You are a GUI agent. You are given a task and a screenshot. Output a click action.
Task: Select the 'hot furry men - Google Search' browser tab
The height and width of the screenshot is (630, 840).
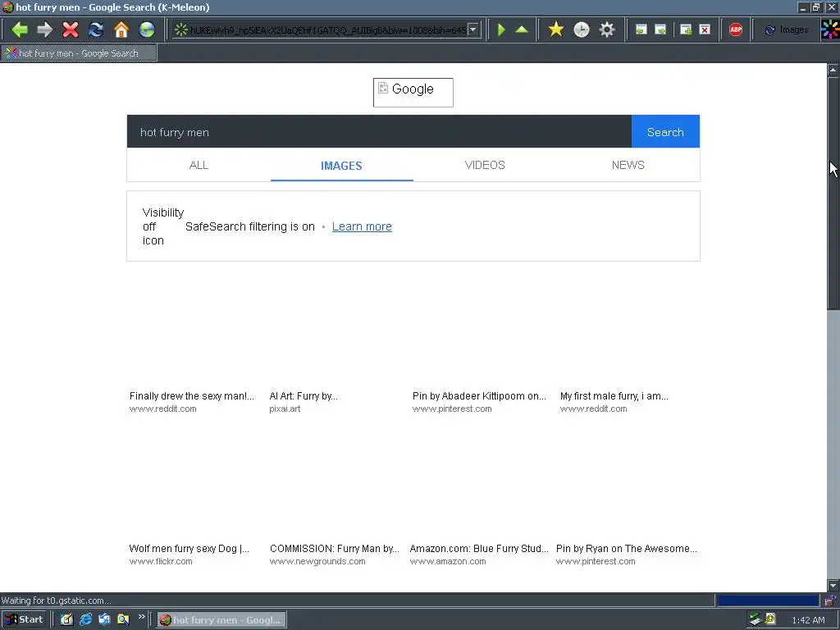coord(79,53)
